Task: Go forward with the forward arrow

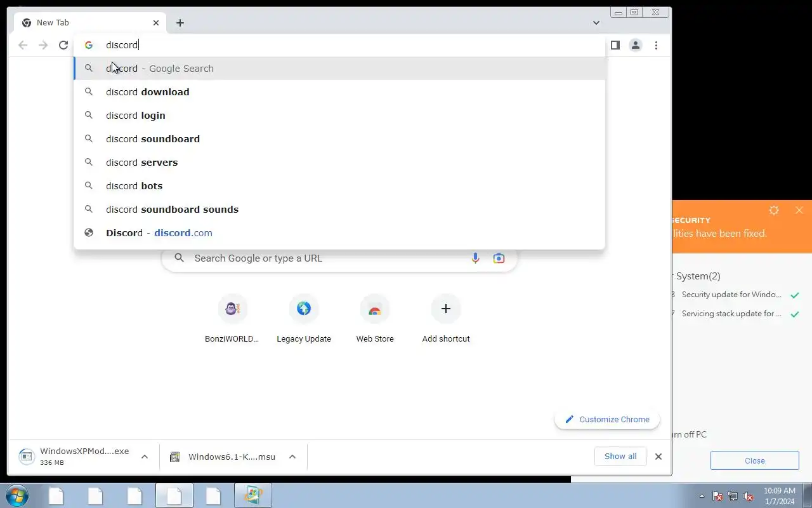Action: click(43, 45)
